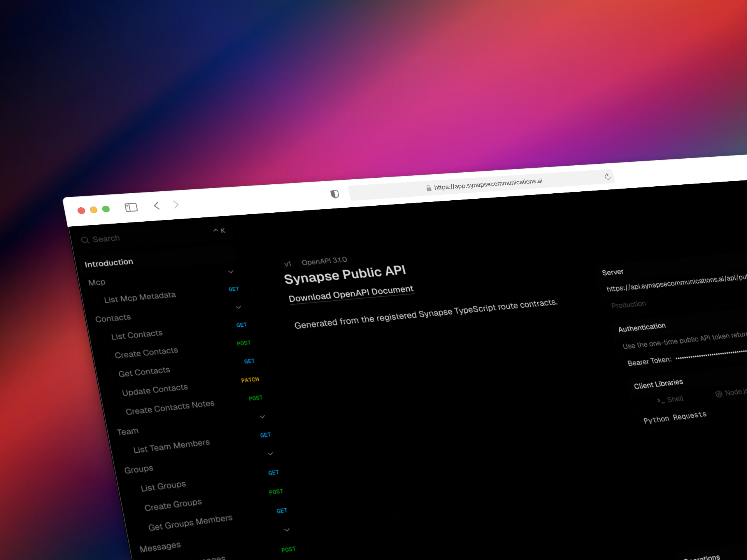Open the privacy shield icon in toolbar
Image resolution: width=747 pixels, height=560 pixels.
(x=335, y=194)
